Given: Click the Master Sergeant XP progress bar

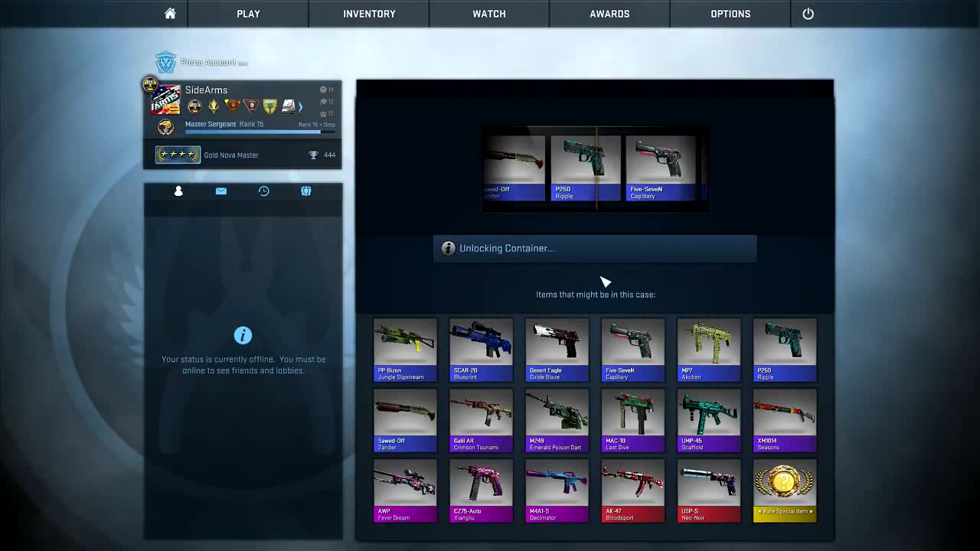Looking at the screenshot, I should tap(253, 132).
